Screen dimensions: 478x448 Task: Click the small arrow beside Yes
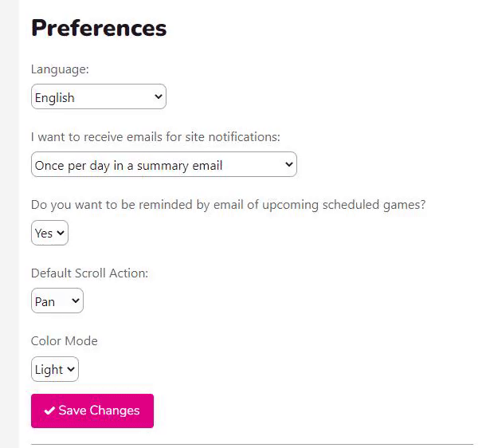pos(61,233)
